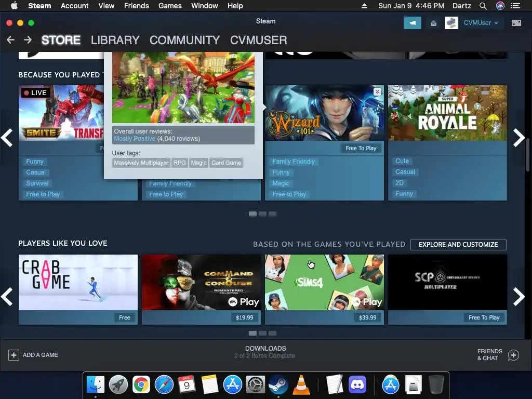Select second page dot of Players Like You Love
This screenshot has width=532, height=399.
(x=262, y=333)
